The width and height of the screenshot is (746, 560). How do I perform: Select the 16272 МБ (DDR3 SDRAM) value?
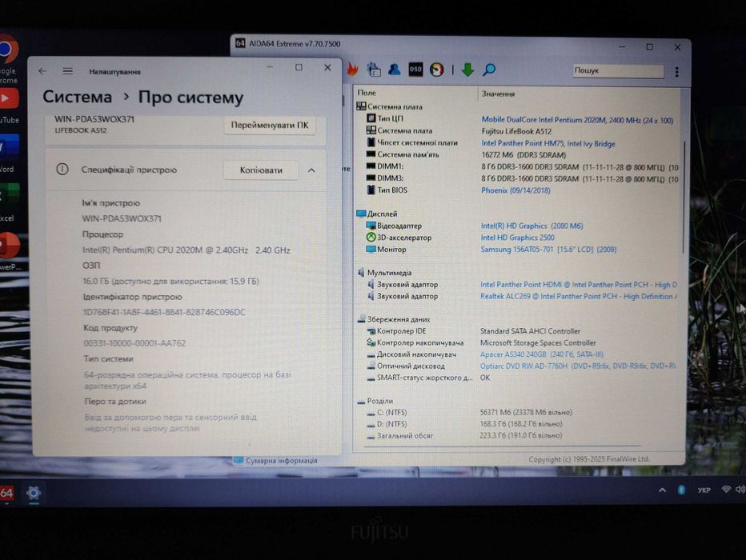pyautogui.click(x=523, y=155)
